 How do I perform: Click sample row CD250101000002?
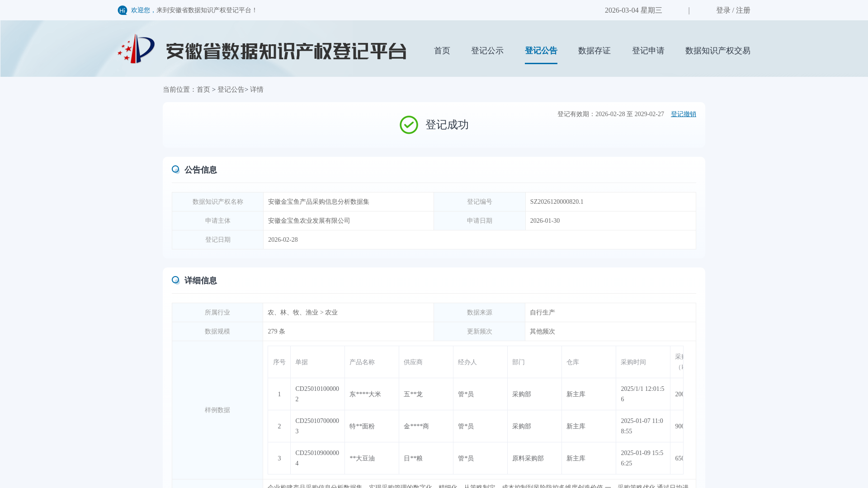point(317,394)
